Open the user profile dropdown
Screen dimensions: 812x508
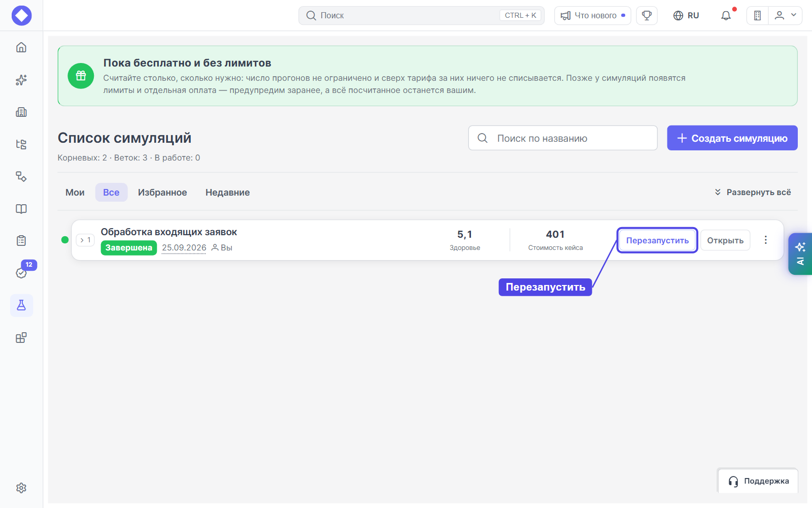click(785, 15)
